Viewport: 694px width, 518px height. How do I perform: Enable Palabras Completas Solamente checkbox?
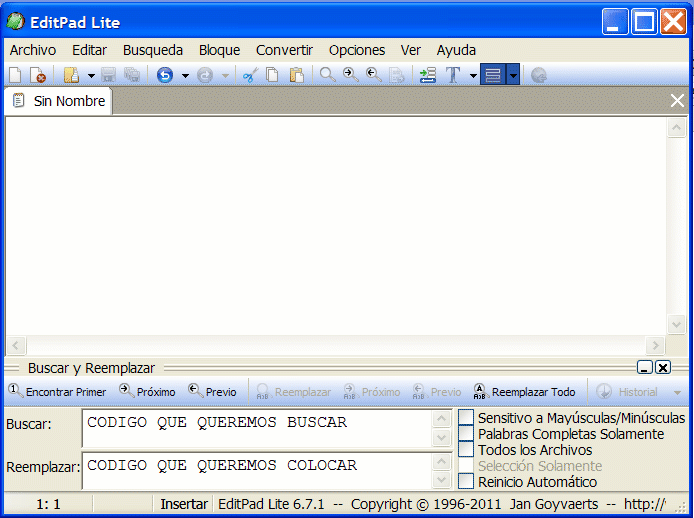[x=466, y=433]
